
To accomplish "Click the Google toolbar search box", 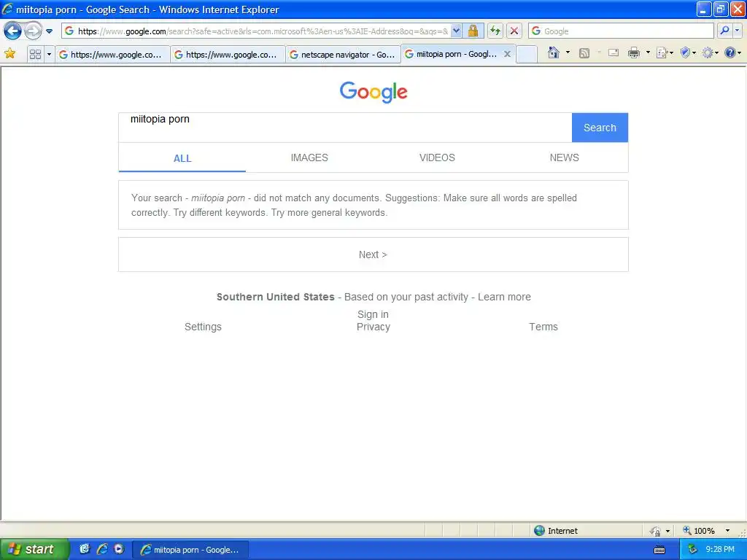I will tap(622, 31).
